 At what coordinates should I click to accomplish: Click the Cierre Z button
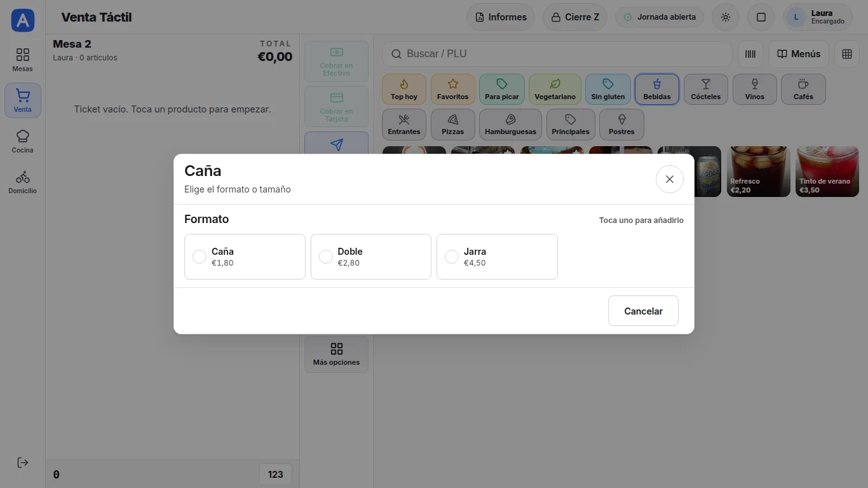pos(575,17)
